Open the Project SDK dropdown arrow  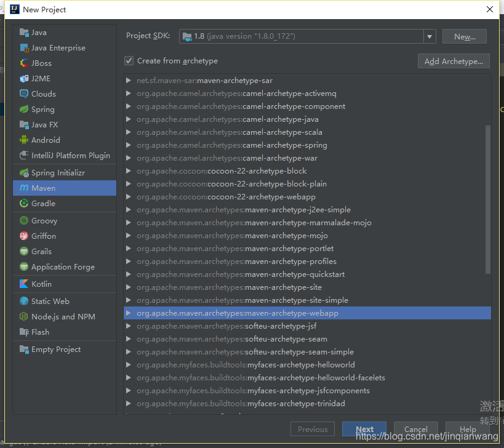430,37
